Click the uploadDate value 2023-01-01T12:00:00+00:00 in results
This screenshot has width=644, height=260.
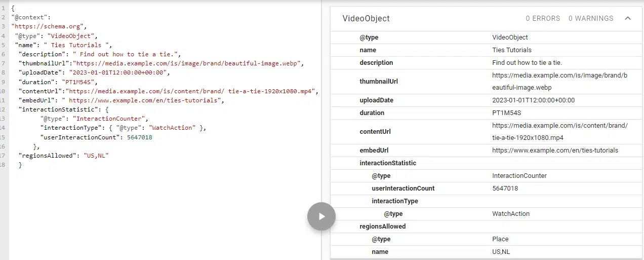(x=533, y=100)
